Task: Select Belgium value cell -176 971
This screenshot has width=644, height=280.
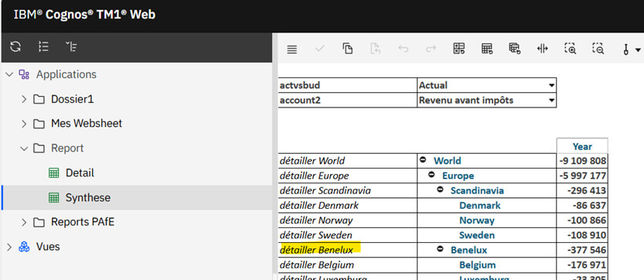Action: tap(582, 265)
